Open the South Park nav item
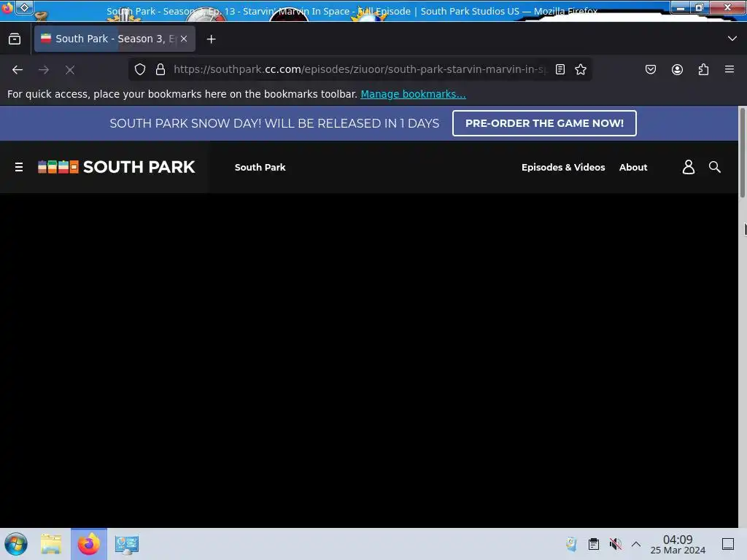The height and width of the screenshot is (560, 747). (260, 167)
